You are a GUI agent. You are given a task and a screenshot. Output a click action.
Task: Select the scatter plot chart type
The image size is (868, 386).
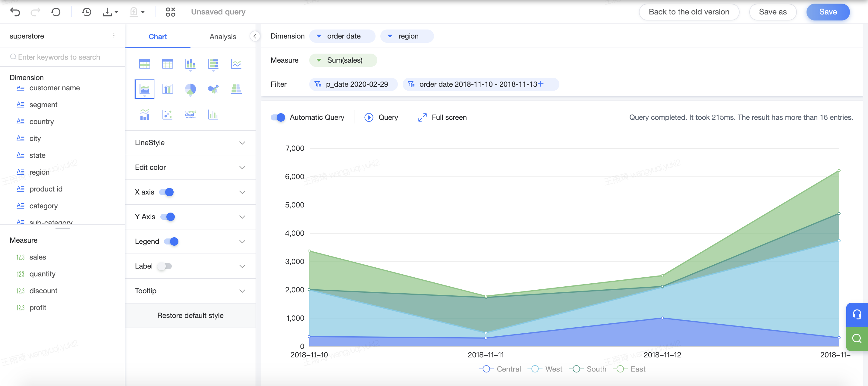168,114
